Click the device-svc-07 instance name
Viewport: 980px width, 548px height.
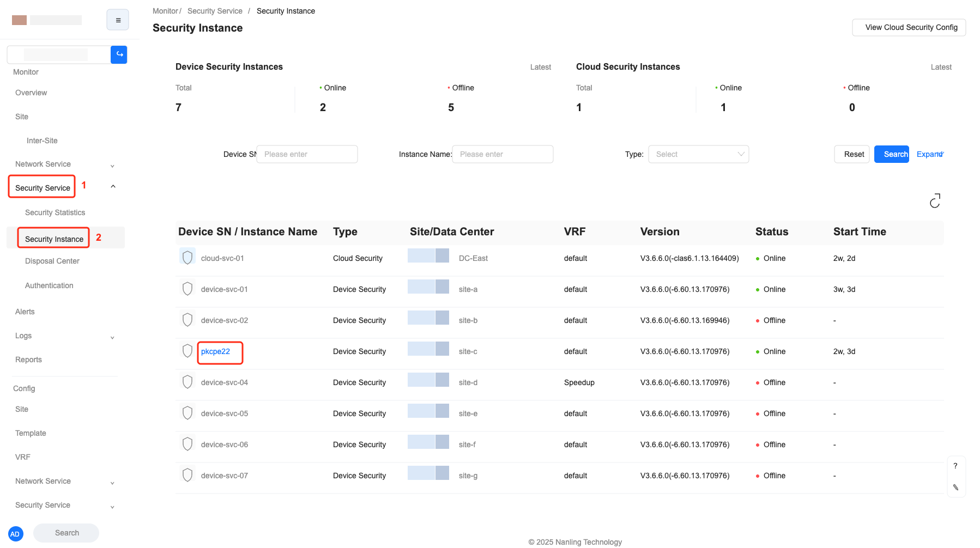[x=225, y=476]
